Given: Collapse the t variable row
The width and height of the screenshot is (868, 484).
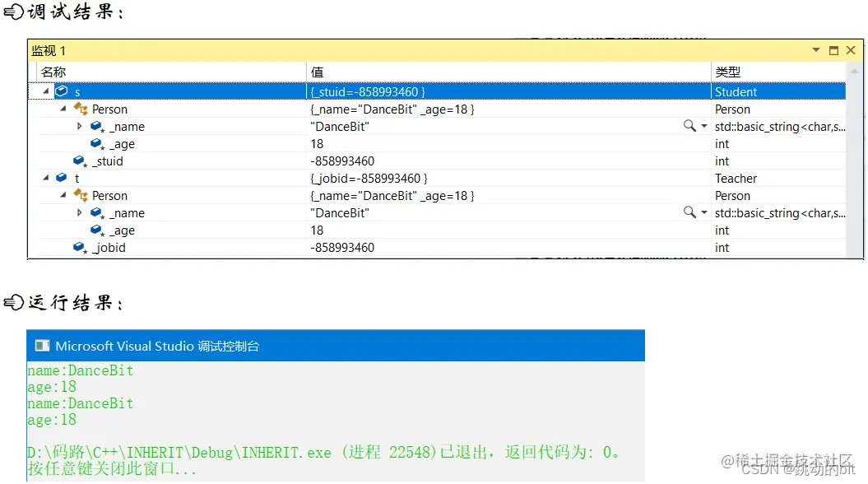Looking at the screenshot, I should [x=46, y=178].
